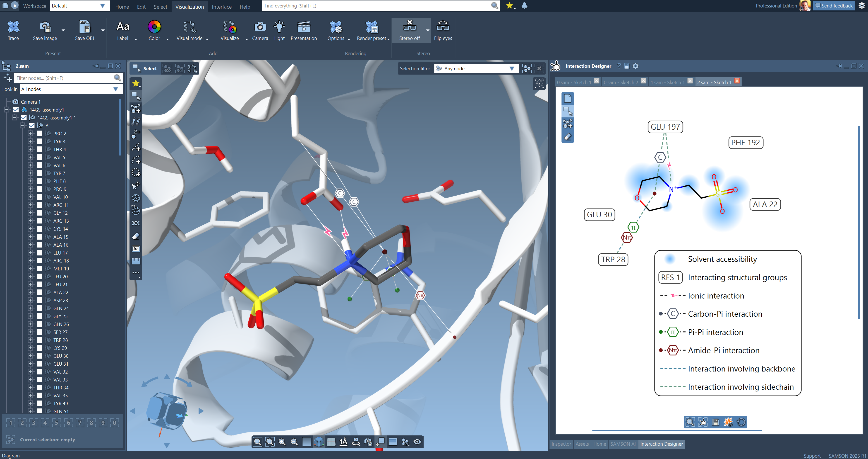This screenshot has height=459, width=868.
Task: Click the Send feedback button
Action: 834,6
